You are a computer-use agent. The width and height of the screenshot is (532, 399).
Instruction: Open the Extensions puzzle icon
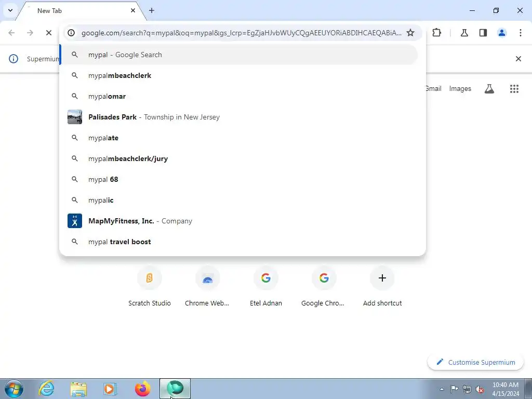pos(436,33)
